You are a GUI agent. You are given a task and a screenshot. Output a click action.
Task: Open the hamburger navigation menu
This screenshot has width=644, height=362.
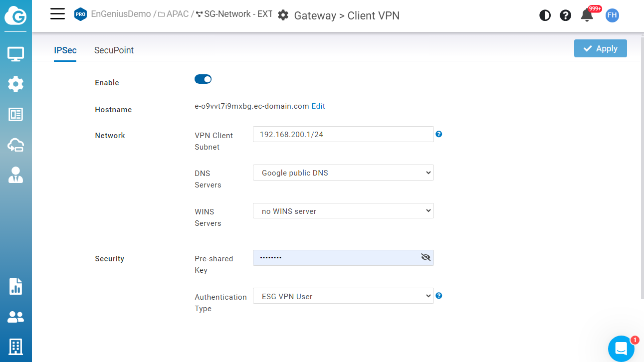58,14
